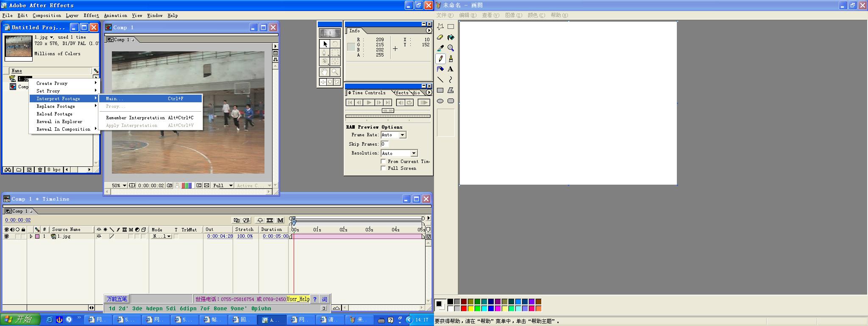Choose Remember Interpretation menu entry

click(151, 118)
